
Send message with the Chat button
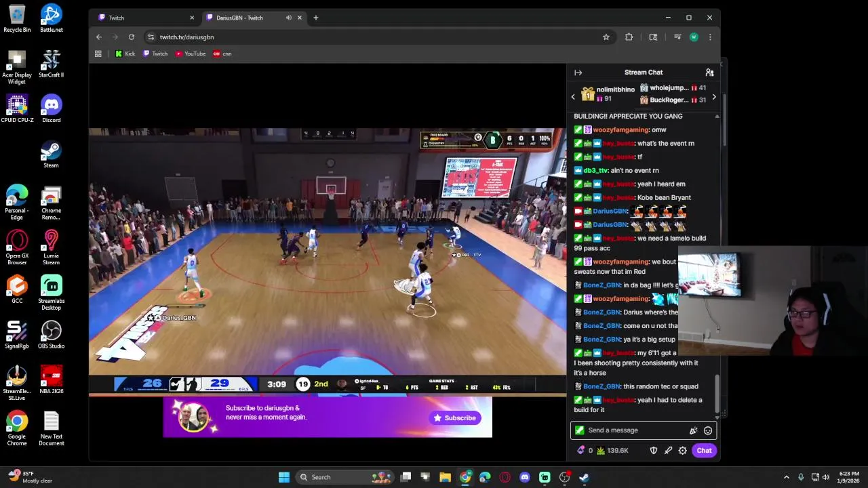(704, 451)
